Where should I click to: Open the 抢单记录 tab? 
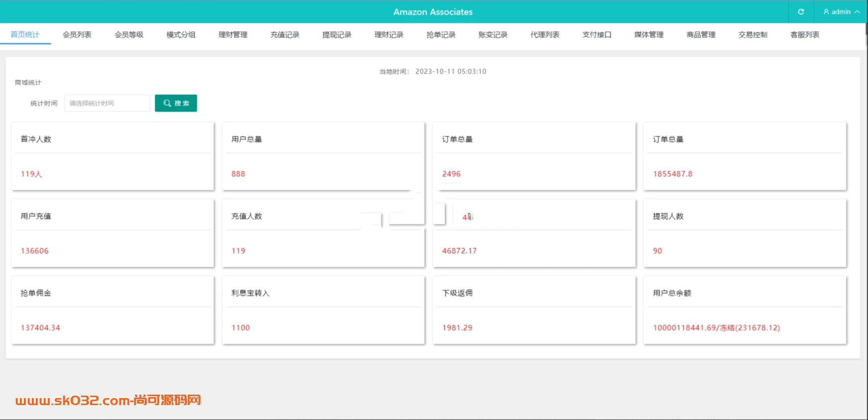click(x=441, y=35)
